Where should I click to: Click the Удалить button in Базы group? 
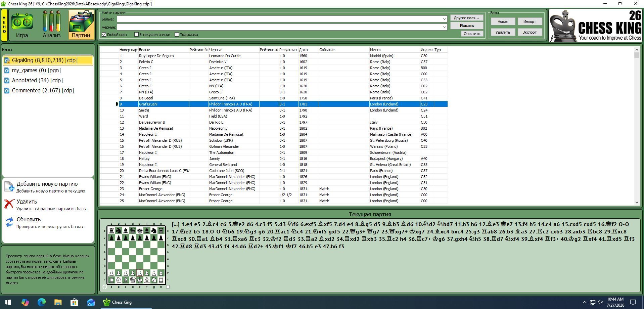point(503,32)
